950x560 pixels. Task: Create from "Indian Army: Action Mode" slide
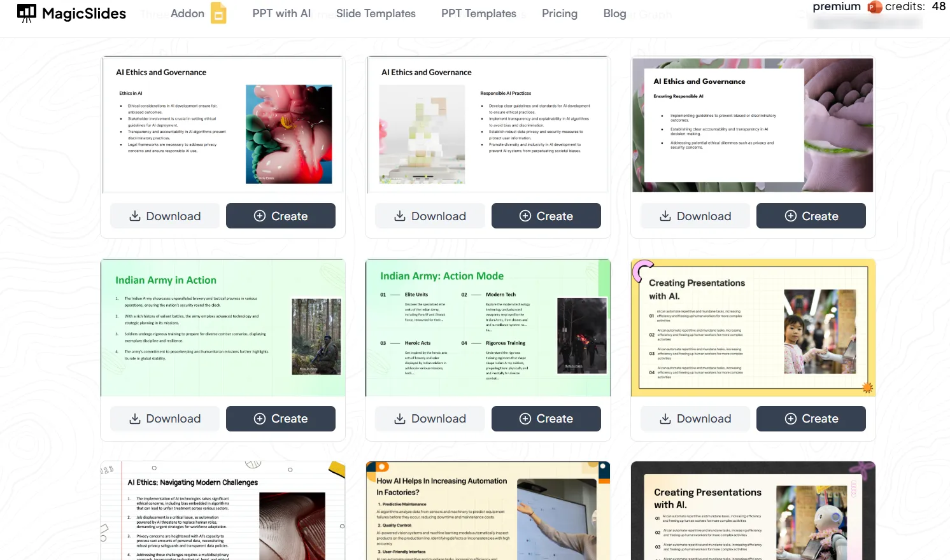[x=546, y=419]
